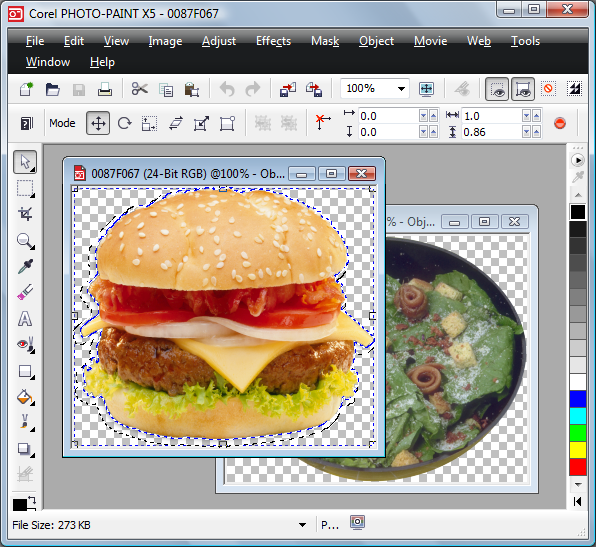This screenshot has width=596, height=547.
Task: Open the Image menu
Action: point(165,41)
